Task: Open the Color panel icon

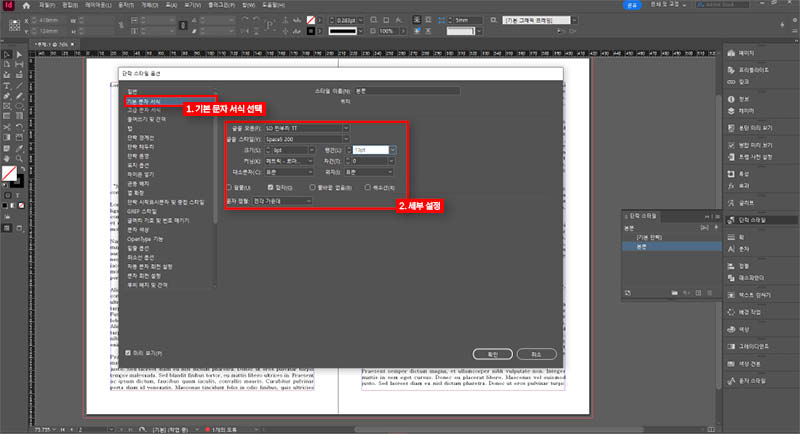Action: [x=731, y=329]
